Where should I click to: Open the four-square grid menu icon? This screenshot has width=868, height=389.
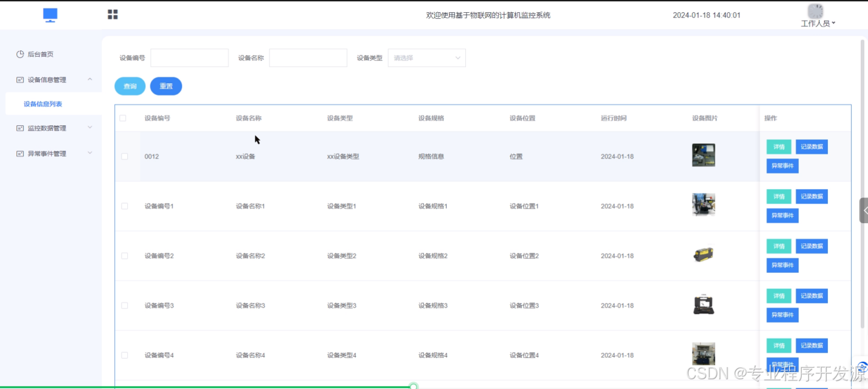point(113,15)
